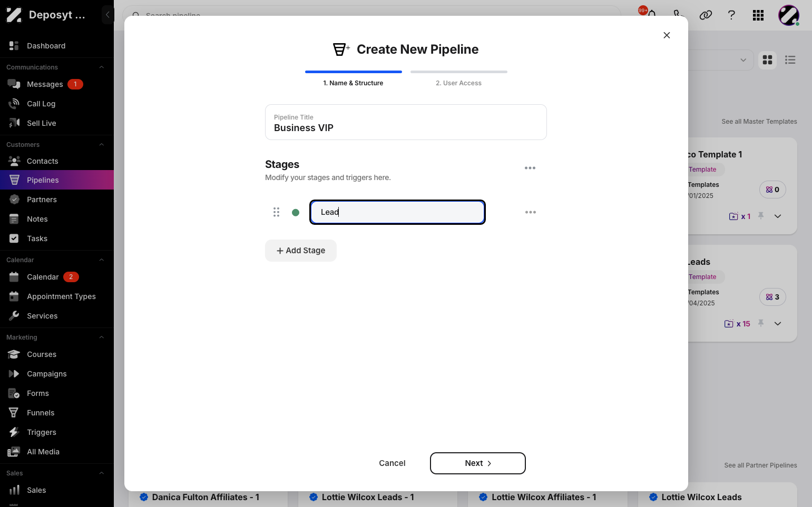Open Lead stage row options menu

coord(531,212)
